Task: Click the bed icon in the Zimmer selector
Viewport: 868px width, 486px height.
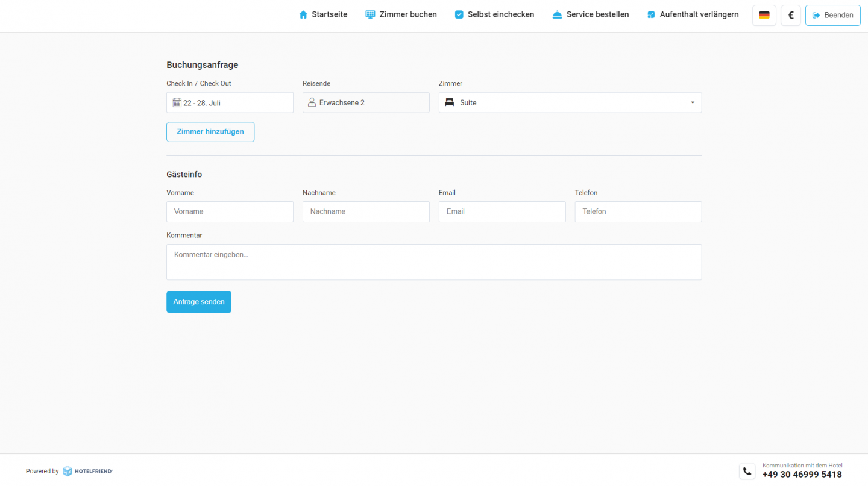Action: click(x=450, y=102)
